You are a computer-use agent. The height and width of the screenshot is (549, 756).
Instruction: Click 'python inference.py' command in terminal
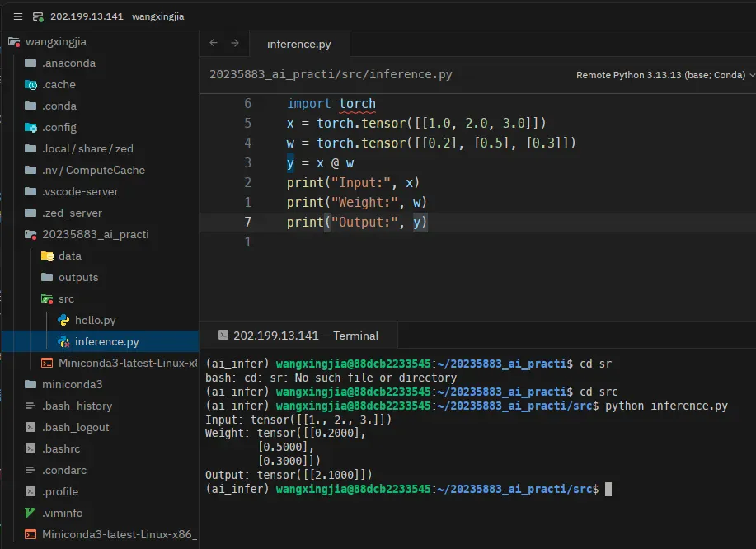tap(666, 406)
